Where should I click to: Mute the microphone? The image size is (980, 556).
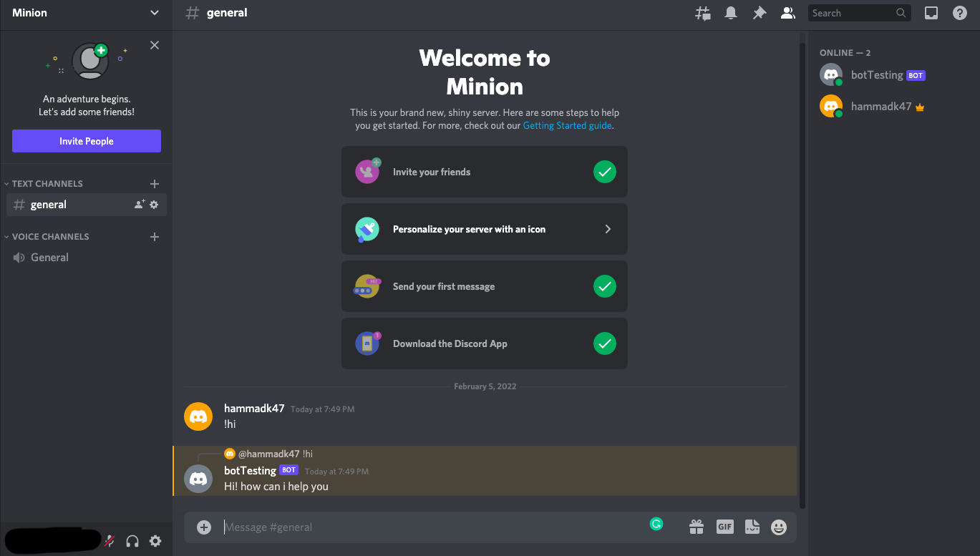point(109,541)
